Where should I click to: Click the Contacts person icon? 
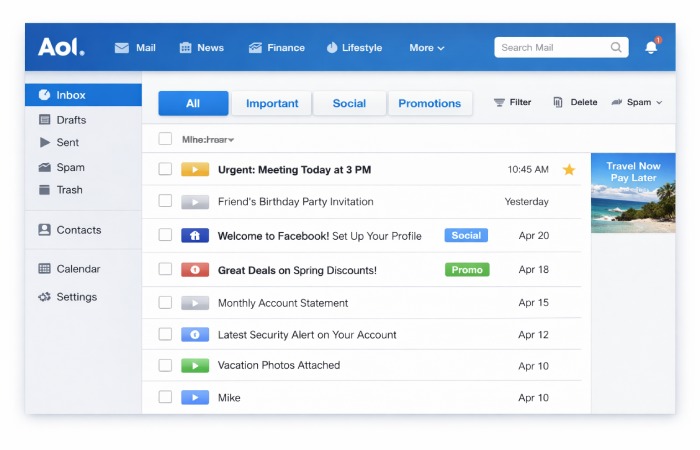click(45, 229)
